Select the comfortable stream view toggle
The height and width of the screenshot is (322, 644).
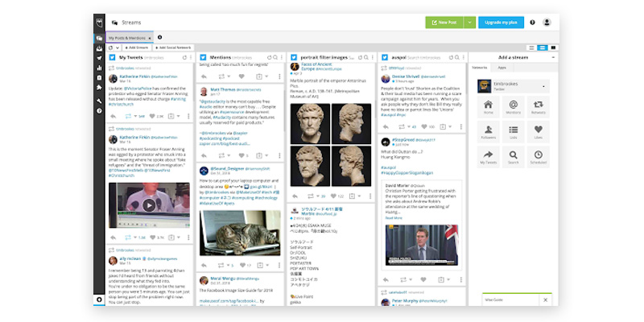coord(553,48)
